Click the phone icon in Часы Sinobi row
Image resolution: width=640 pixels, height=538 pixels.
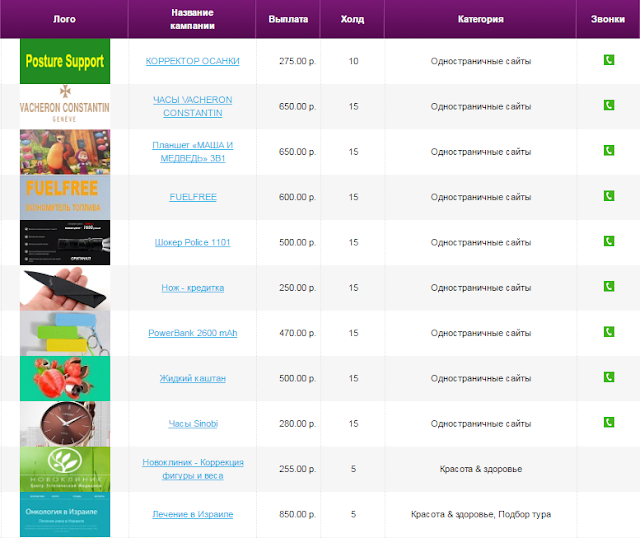(609, 422)
